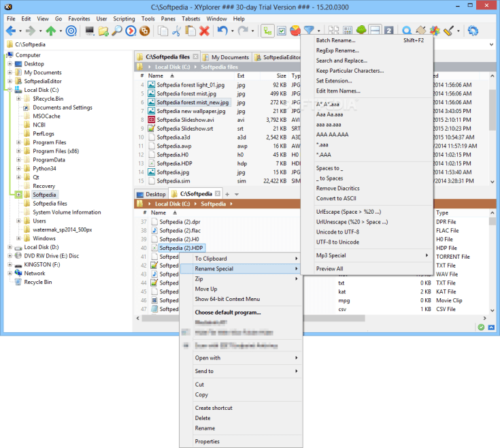Switch to the Desktop tab in lower pane
The image size is (500, 448).
(152, 194)
